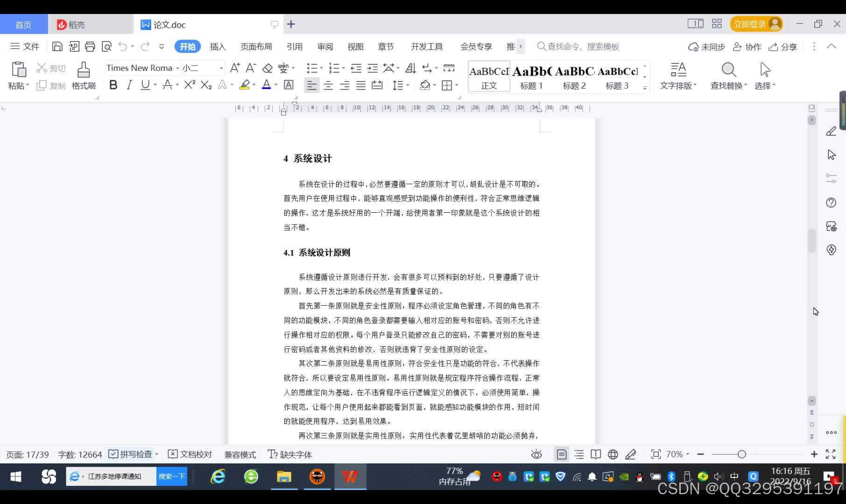Image resolution: width=846 pixels, height=504 pixels.
Task: Open the References ribbon tab
Action: pyautogui.click(x=295, y=46)
